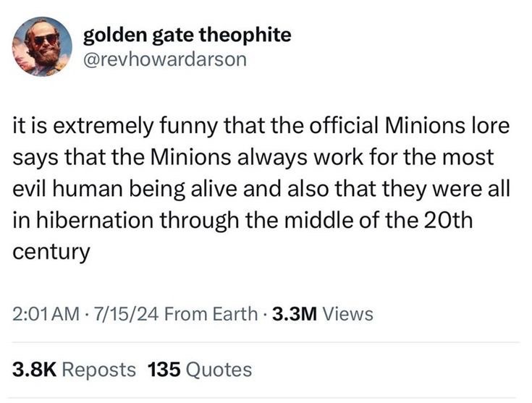This screenshot has width=532, height=403.
Task: Open the @revhowardarson handle link
Action: coord(165,59)
